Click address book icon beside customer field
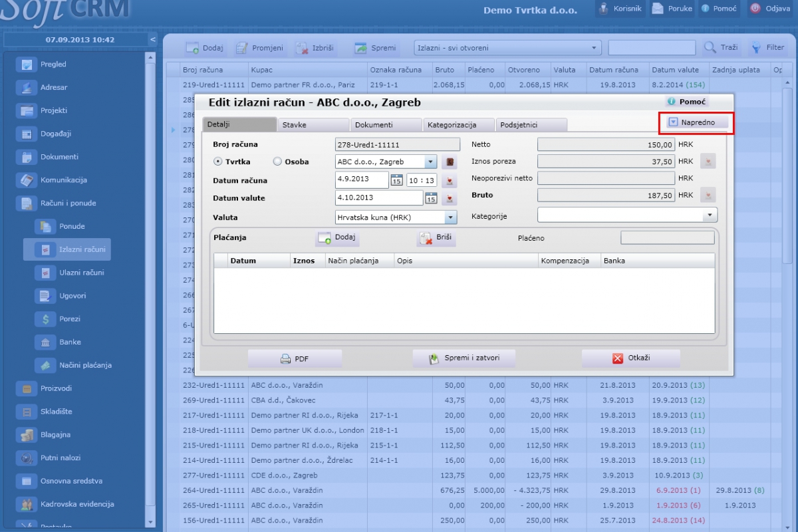Image resolution: width=798 pixels, height=532 pixels. (450, 162)
